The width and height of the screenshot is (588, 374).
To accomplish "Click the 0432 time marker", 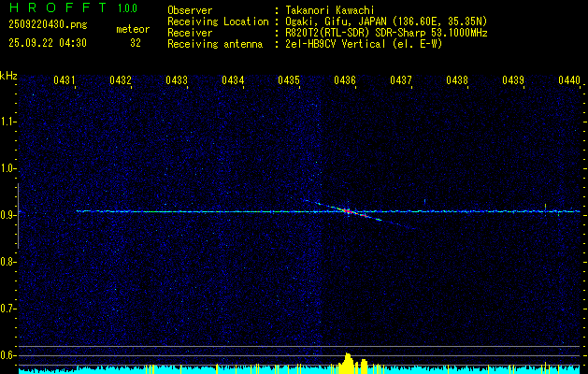I will pyautogui.click(x=121, y=80).
